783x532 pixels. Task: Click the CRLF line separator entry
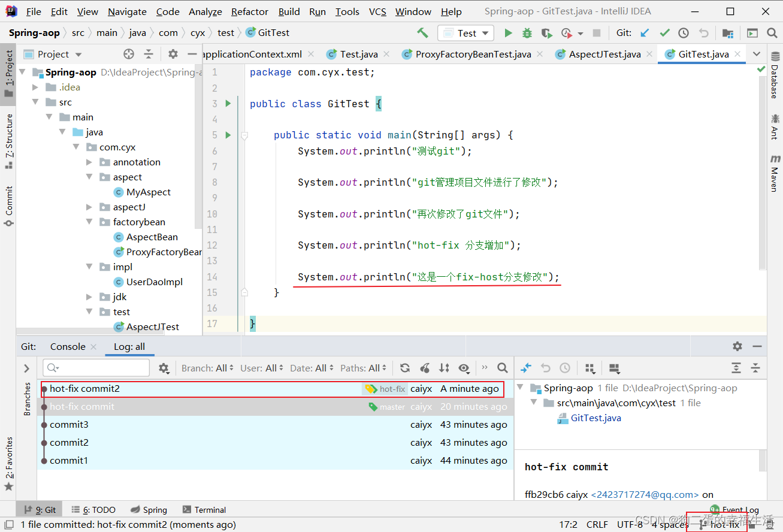(597, 525)
